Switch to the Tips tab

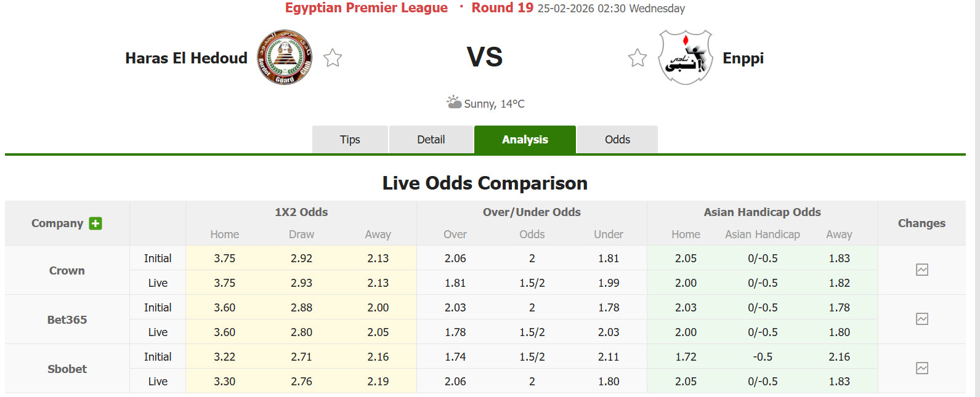(x=350, y=140)
